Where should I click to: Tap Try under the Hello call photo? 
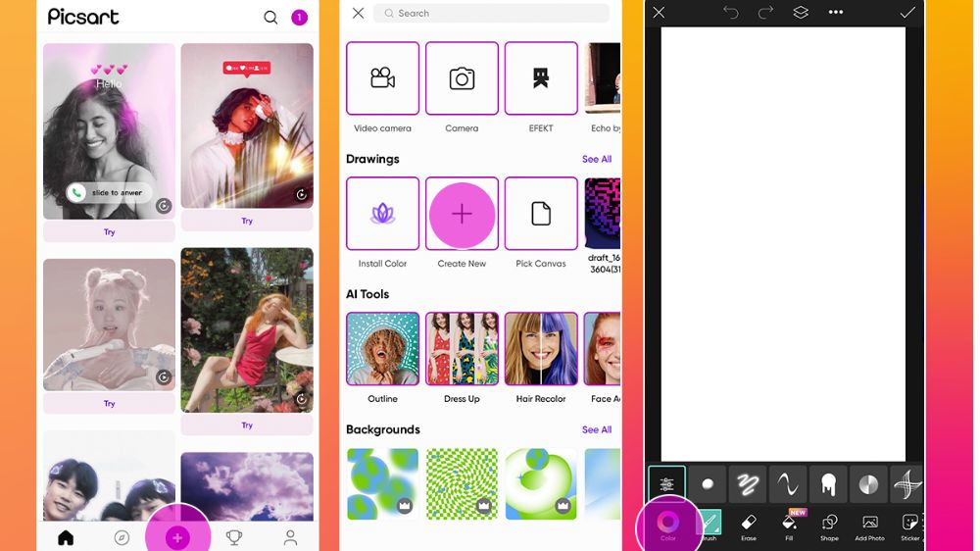(x=110, y=232)
